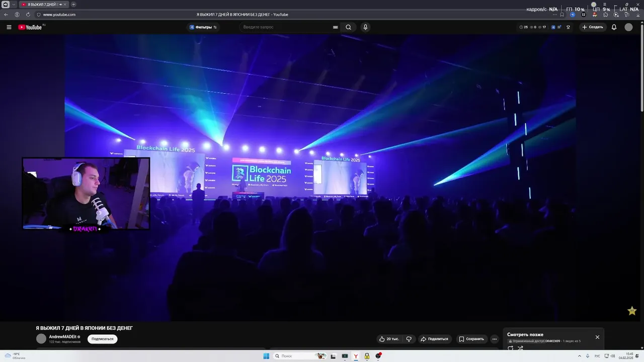The height and width of the screenshot is (362, 644).
Task: Close the Я ВЫЖИЛ 7 ДНЕЙ tab
Action: click(x=65, y=5)
